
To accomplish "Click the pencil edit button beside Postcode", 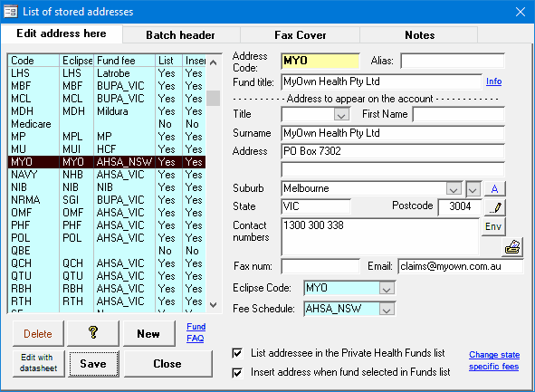I will click(x=495, y=207).
